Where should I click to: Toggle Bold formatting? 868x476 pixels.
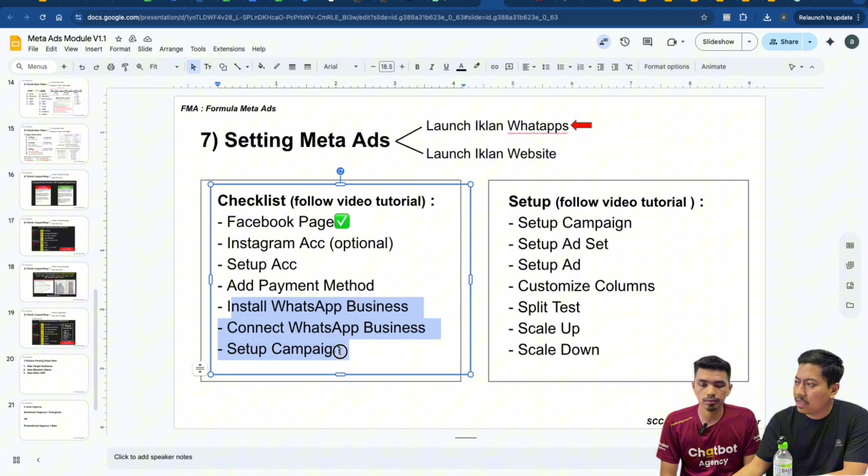[x=417, y=67]
